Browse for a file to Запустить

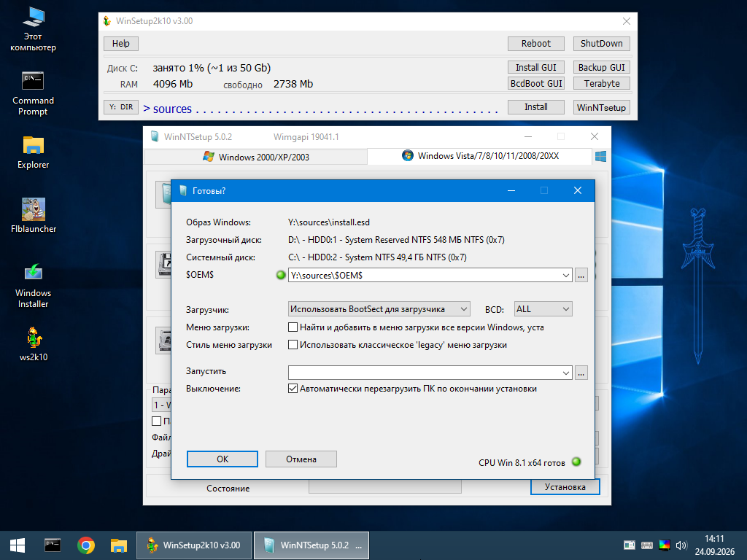tap(581, 373)
